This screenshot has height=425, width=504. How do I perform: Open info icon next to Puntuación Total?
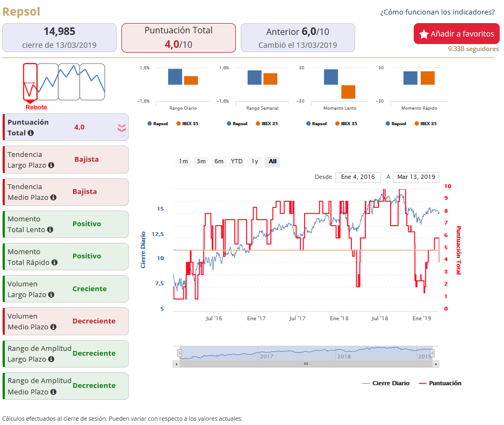31,133
